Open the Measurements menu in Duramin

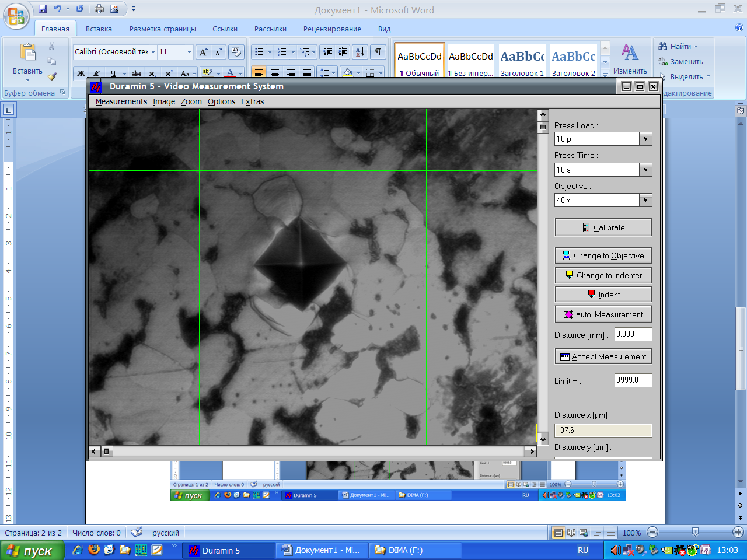(121, 101)
